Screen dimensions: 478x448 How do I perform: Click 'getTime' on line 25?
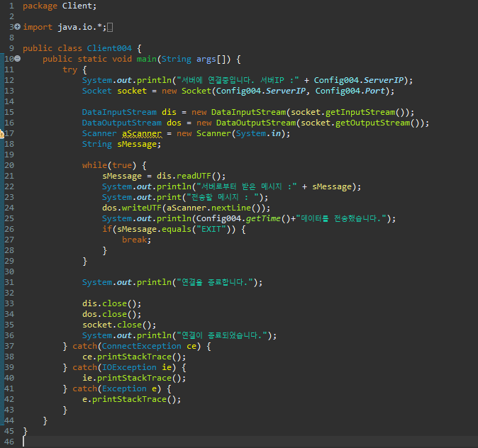click(x=263, y=218)
